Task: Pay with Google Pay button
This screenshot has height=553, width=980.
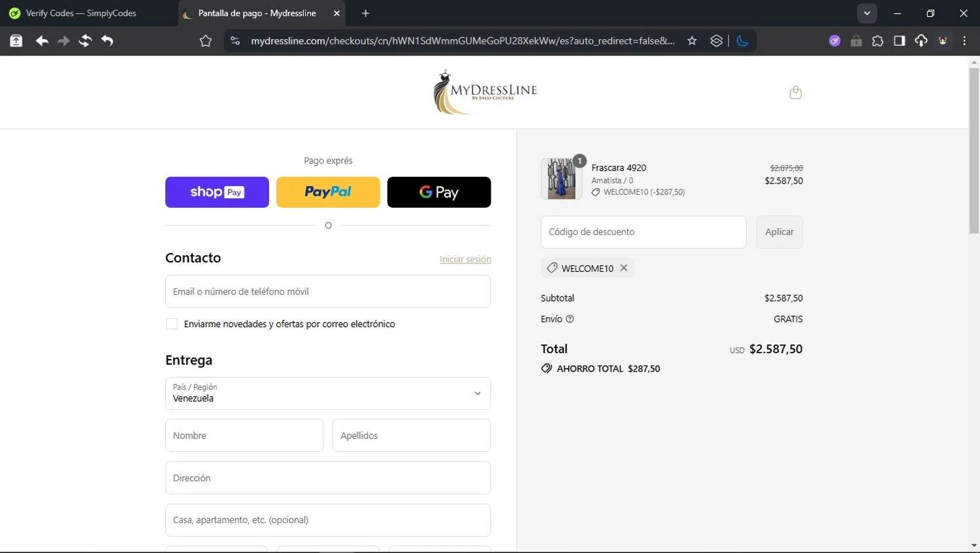Action: (439, 192)
